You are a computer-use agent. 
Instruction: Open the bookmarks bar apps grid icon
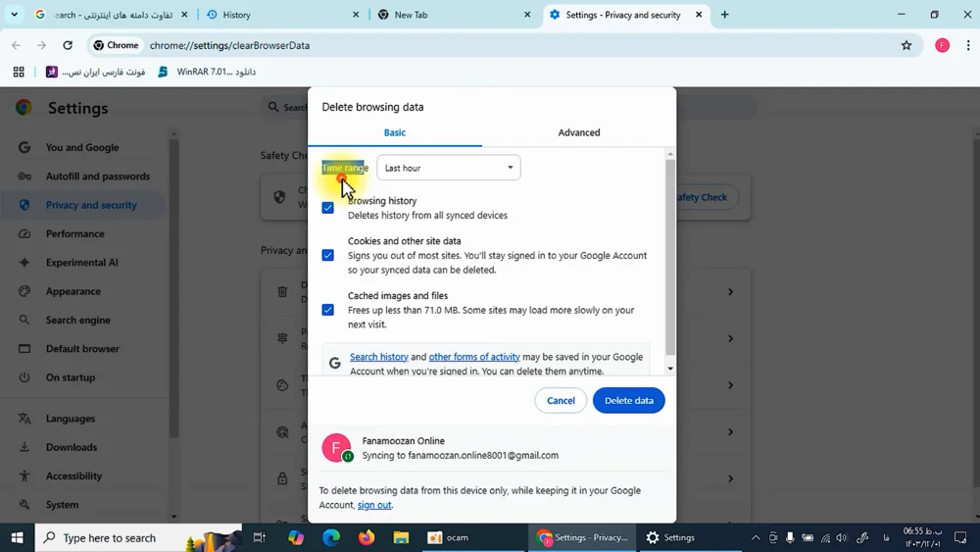[19, 72]
